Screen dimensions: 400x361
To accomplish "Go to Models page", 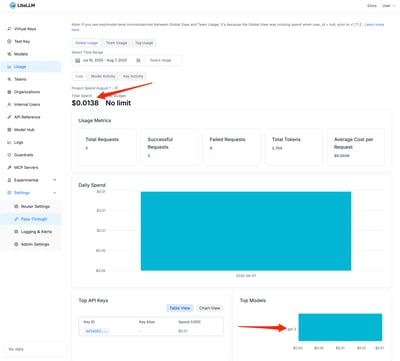I will 31,54.
